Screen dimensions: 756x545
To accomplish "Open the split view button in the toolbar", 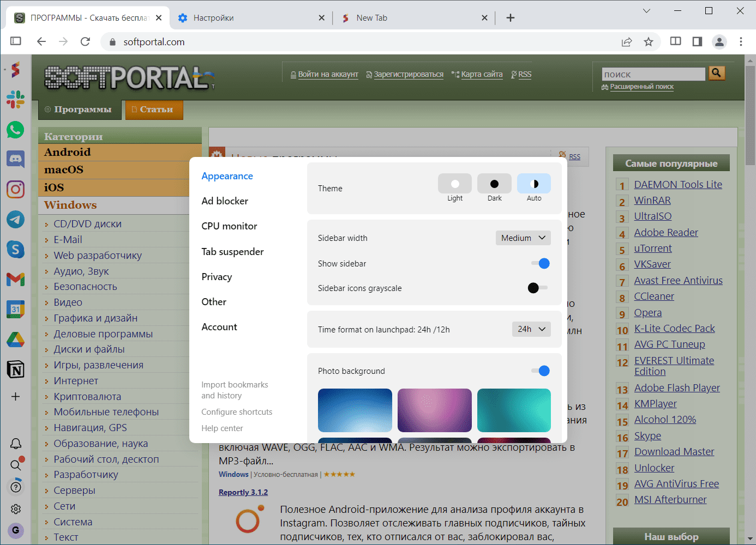I will pyautogui.click(x=675, y=41).
